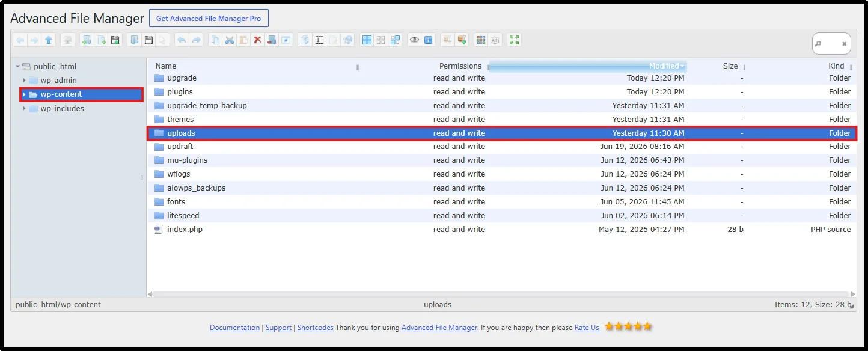
Task: Follow the Advanced File Manager footer link
Action: point(439,328)
